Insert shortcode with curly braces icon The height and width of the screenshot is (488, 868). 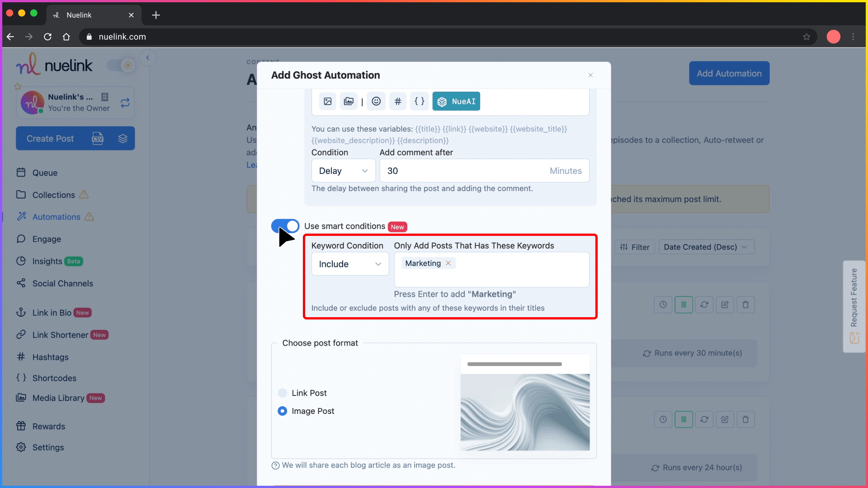tap(420, 101)
